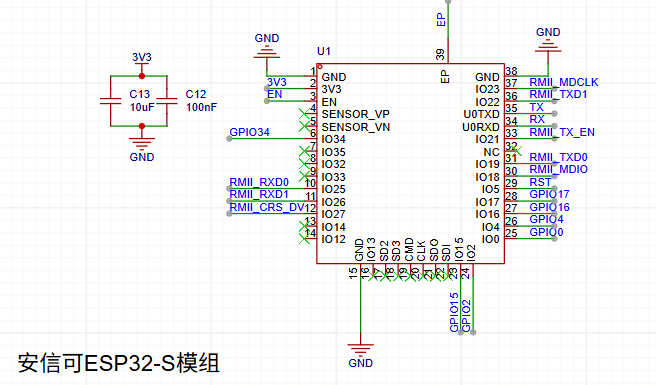
Task: Click the 安信可ESP32-S模组 title text
Action: [x=118, y=363]
